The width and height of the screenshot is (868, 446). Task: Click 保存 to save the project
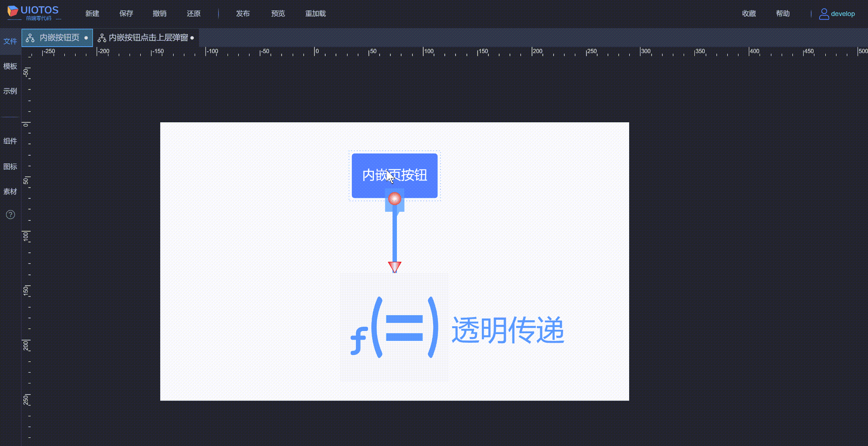click(126, 13)
